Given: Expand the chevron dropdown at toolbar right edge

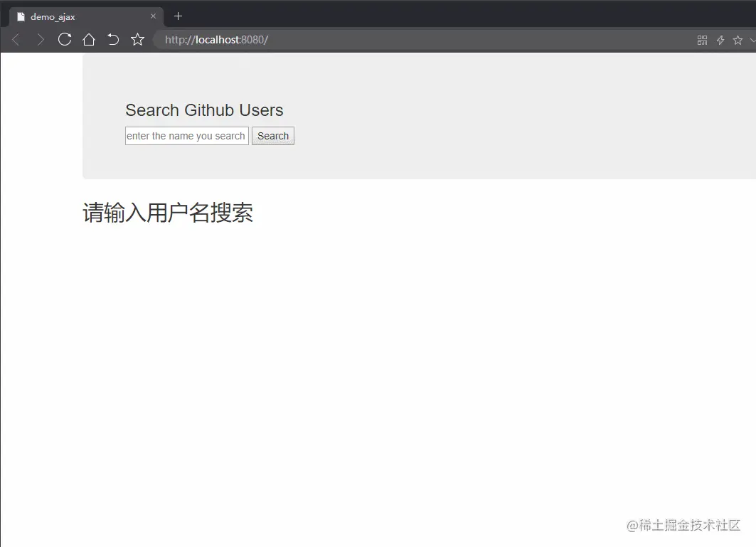Looking at the screenshot, I should [752, 40].
